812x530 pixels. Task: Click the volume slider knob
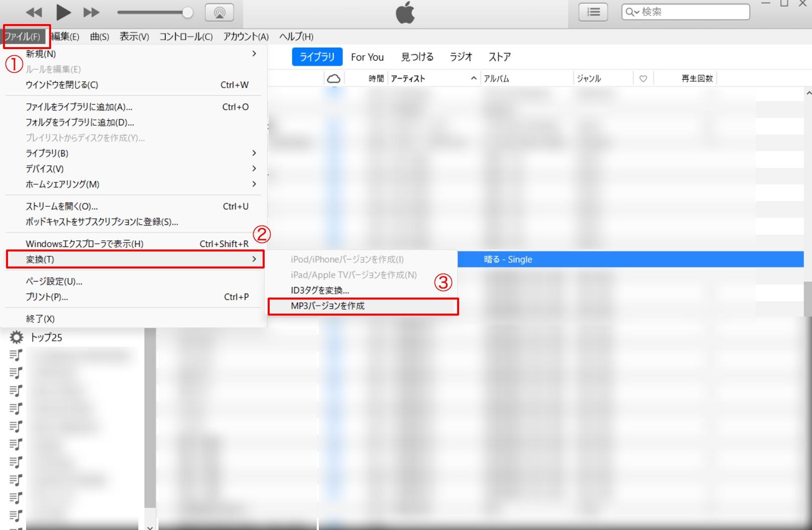pyautogui.click(x=187, y=13)
